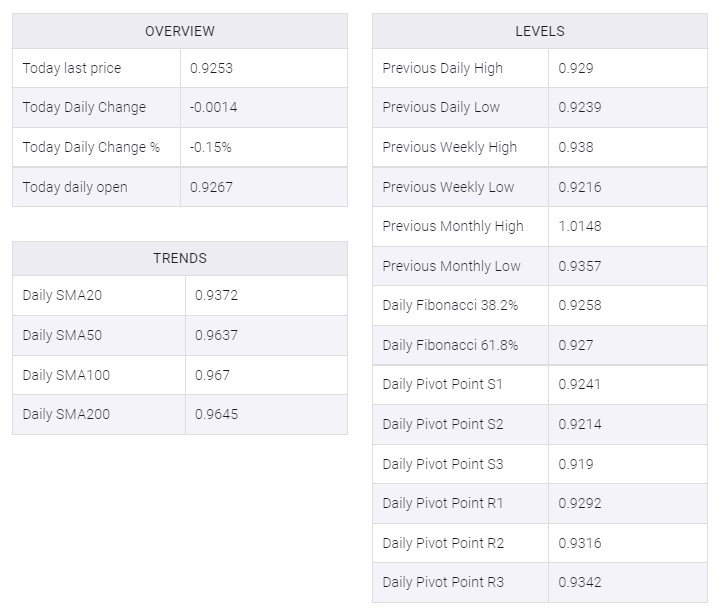Click the Daily SMA200 row label
Viewport: 721px width, 610px height.
pos(66,414)
